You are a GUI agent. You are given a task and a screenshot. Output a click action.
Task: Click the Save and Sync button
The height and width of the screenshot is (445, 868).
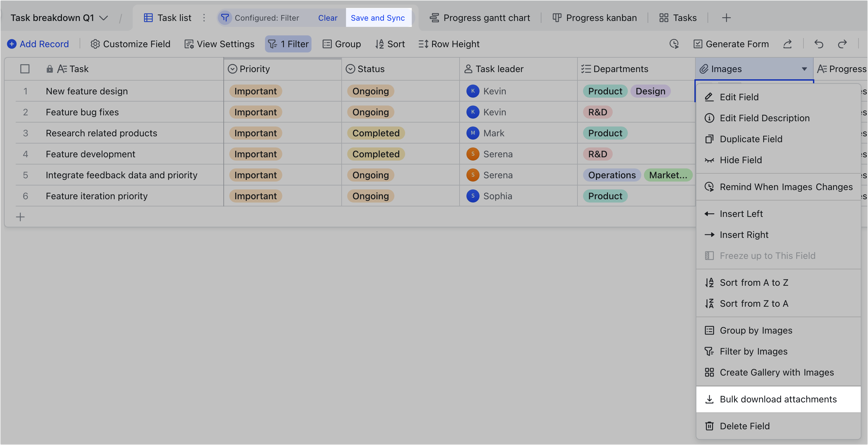(378, 17)
